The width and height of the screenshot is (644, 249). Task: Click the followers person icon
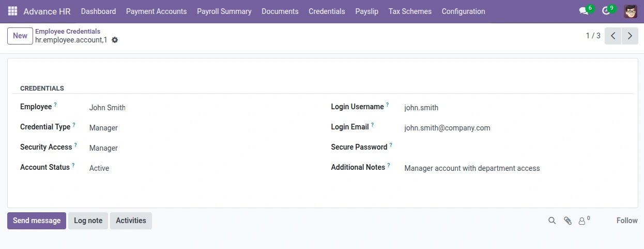click(x=582, y=221)
